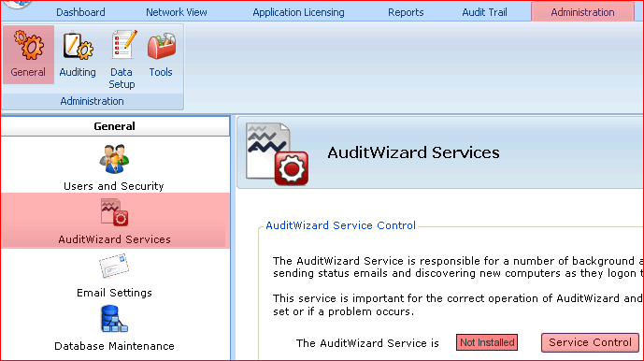Open the Application Licensing tab

click(x=298, y=12)
